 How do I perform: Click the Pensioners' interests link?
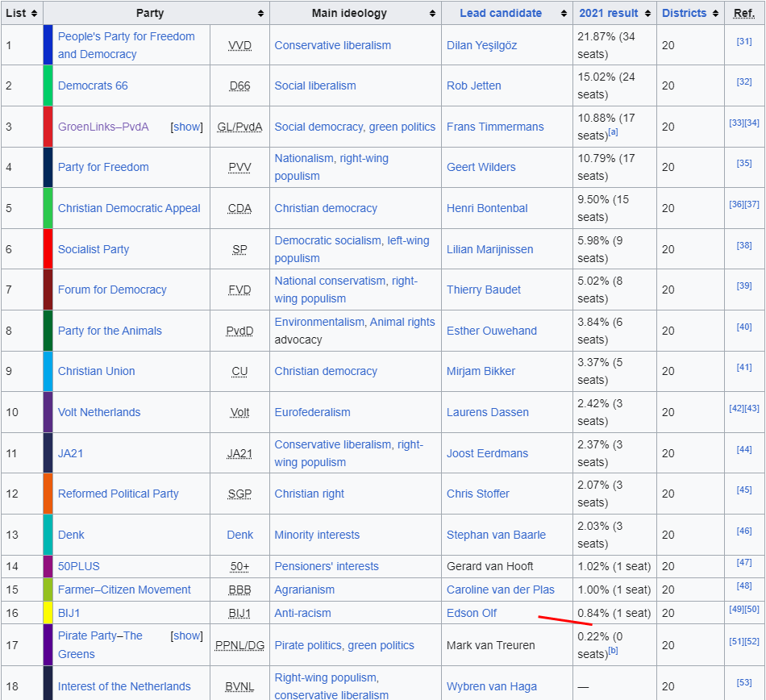tap(327, 567)
